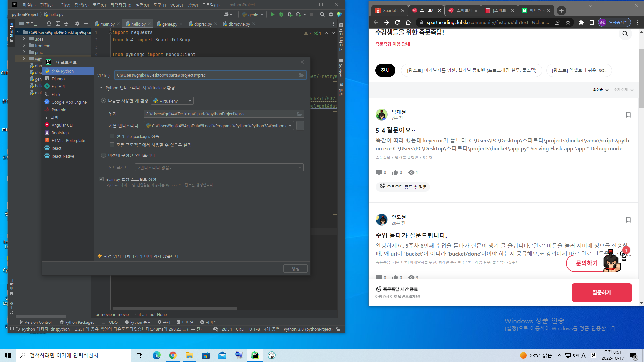Viewport: 644px width, 362px height.
Task: Reload the Chrome page
Action: (x=397, y=22)
